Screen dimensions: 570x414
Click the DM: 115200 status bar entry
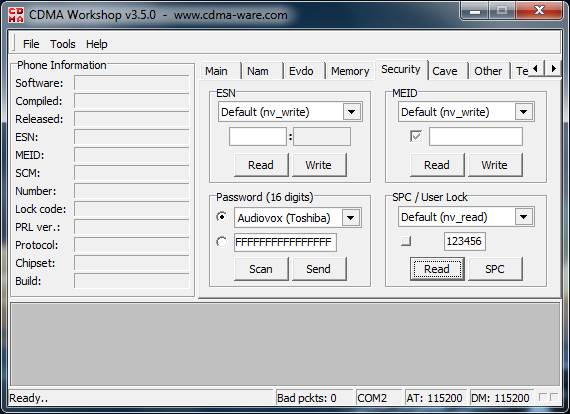click(501, 398)
